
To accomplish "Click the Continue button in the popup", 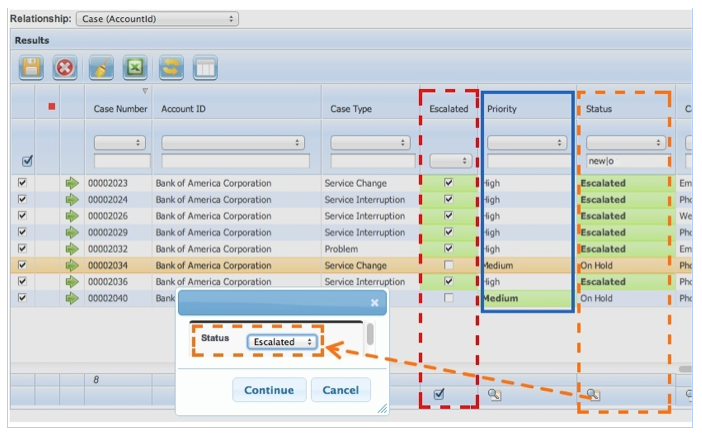I will coord(269,390).
